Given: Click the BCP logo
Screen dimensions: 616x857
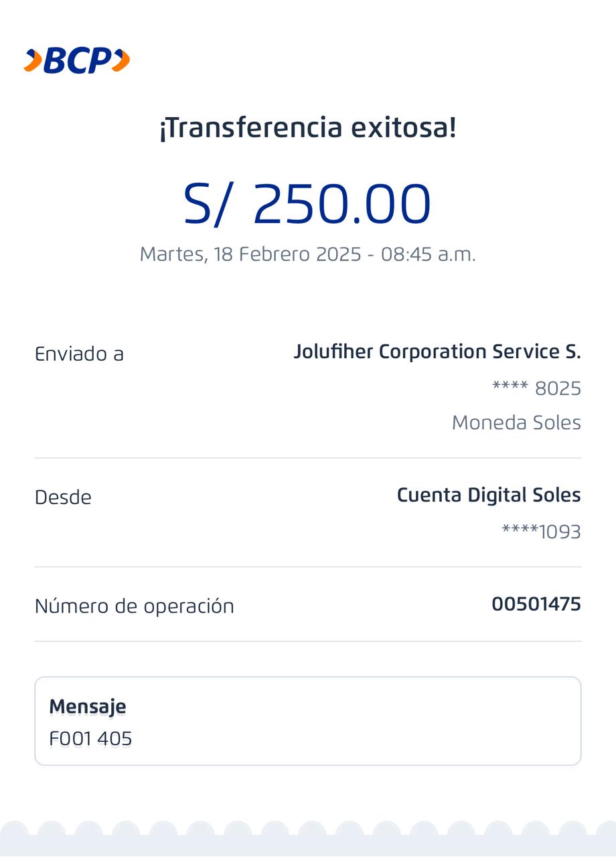Looking at the screenshot, I should [77, 61].
